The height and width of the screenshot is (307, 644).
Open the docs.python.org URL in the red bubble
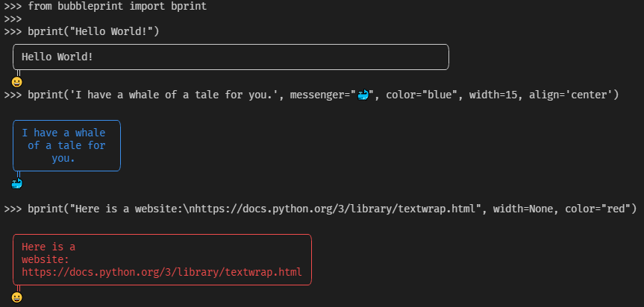coord(161,272)
